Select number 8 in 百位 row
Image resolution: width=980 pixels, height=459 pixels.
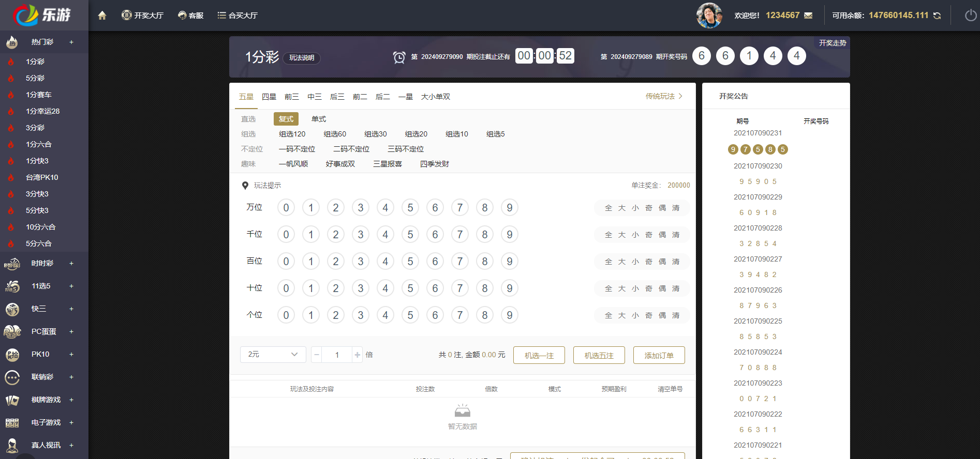pos(485,262)
